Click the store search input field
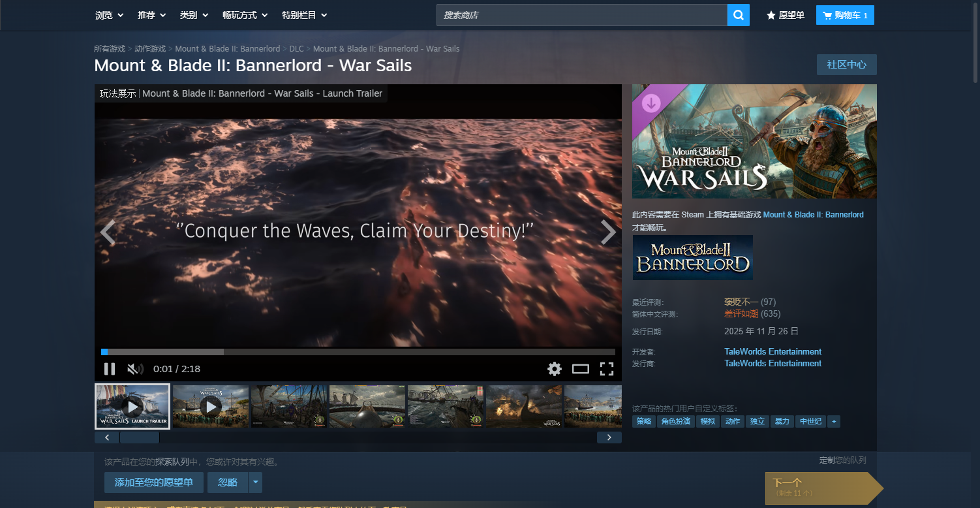980x508 pixels. pyautogui.click(x=582, y=15)
